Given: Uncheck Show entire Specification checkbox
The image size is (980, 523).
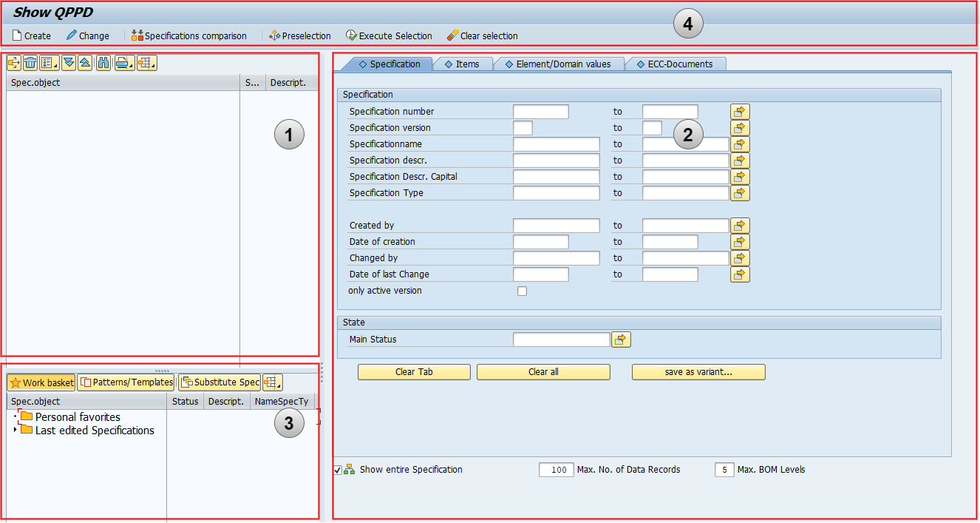Looking at the screenshot, I should click(x=338, y=470).
